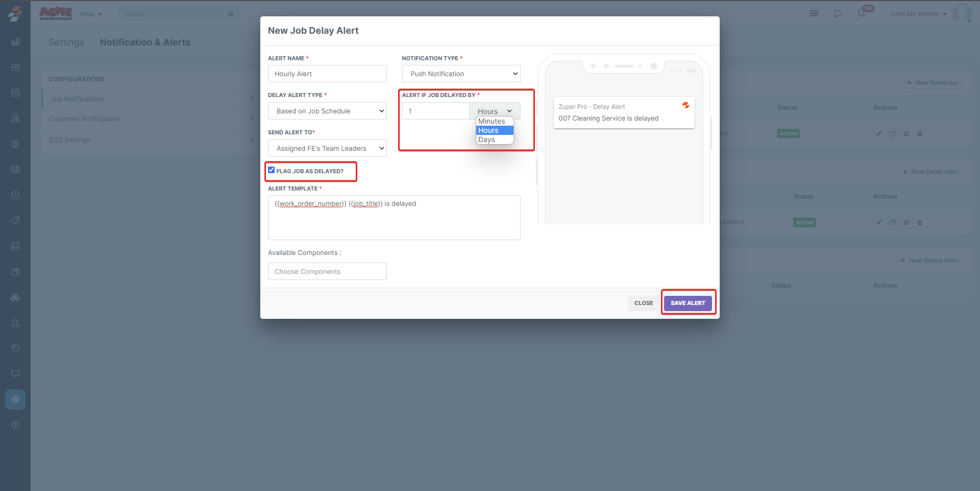The height and width of the screenshot is (491, 980).
Task: Open the clock timesheet sidebar icon
Action: point(15,195)
